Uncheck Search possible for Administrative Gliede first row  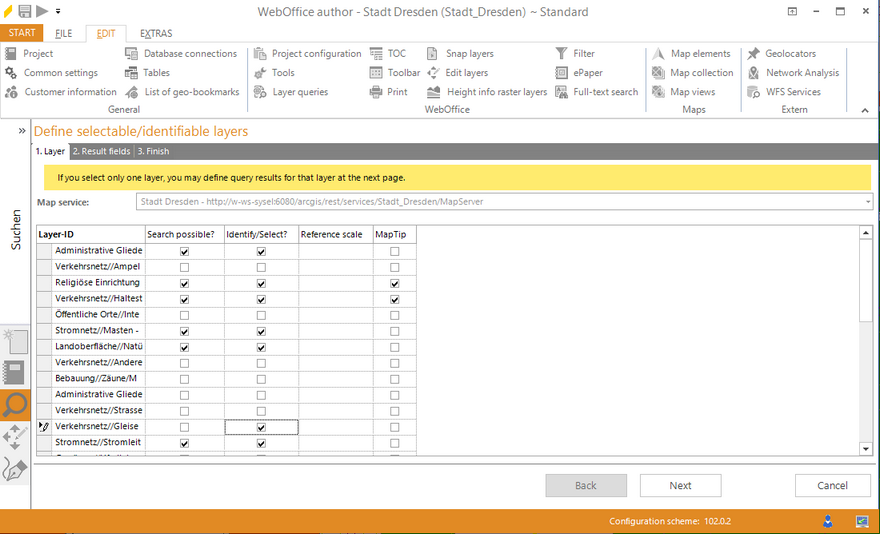point(184,252)
